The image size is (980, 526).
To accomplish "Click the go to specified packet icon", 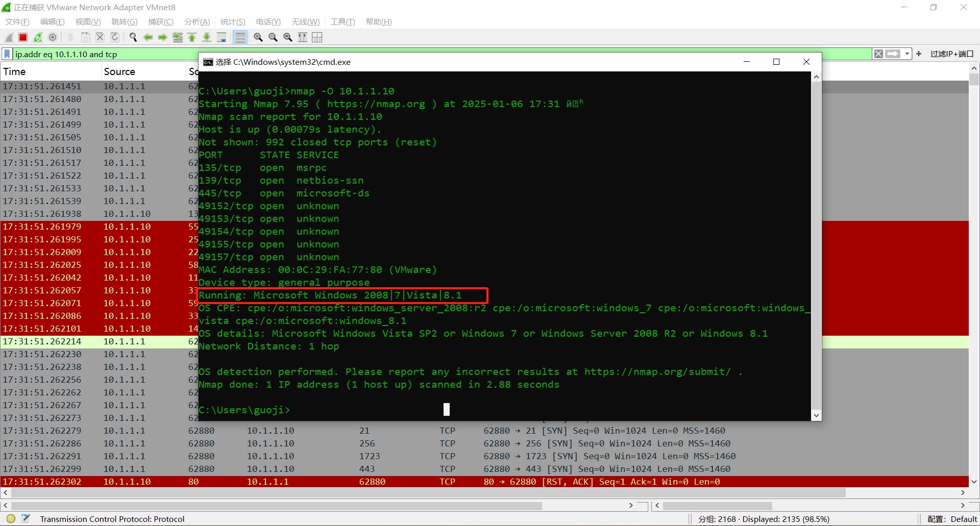I will click(x=178, y=37).
